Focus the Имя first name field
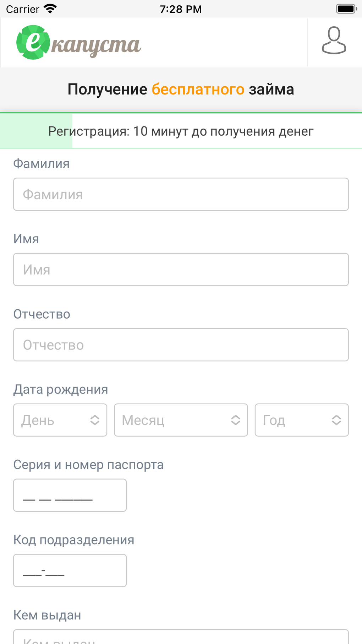Image resolution: width=362 pixels, height=644 pixels. point(181,270)
